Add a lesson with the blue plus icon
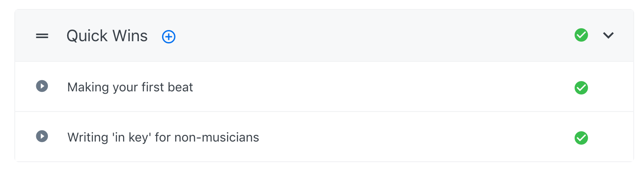Viewport: 644px width, 172px height. 169,37
